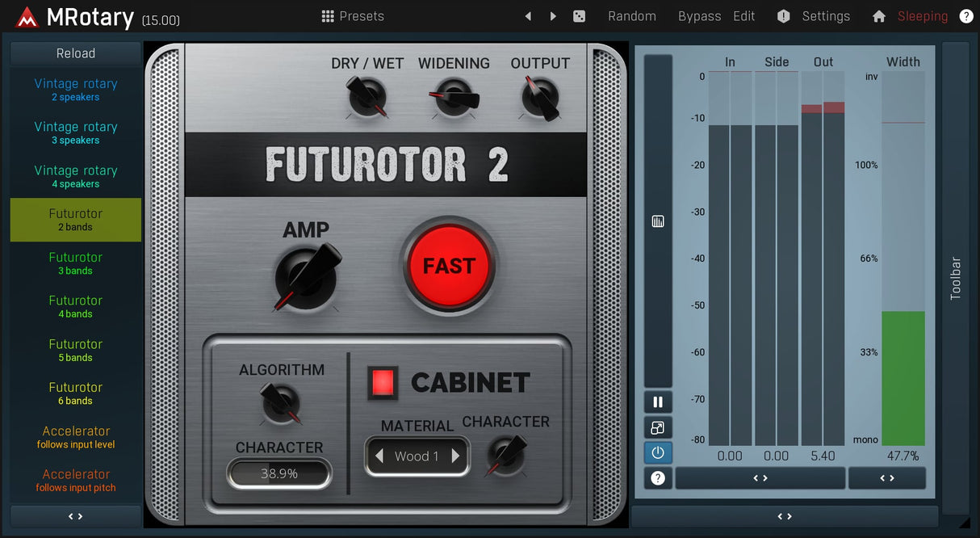The height and width of the screenshot is (538, 980).
Task: Click the dice randomize preset icon
Action: pyautogui.click(x=579, y=16)
